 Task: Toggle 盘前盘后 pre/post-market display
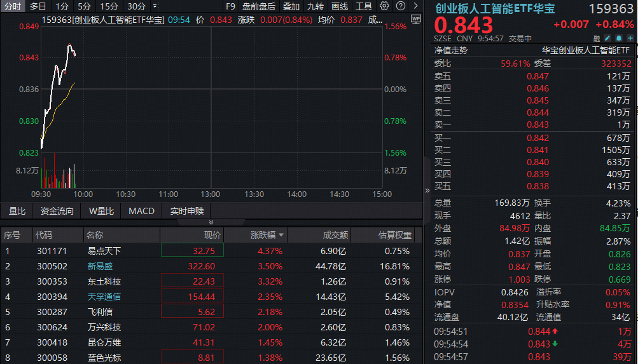259,6
